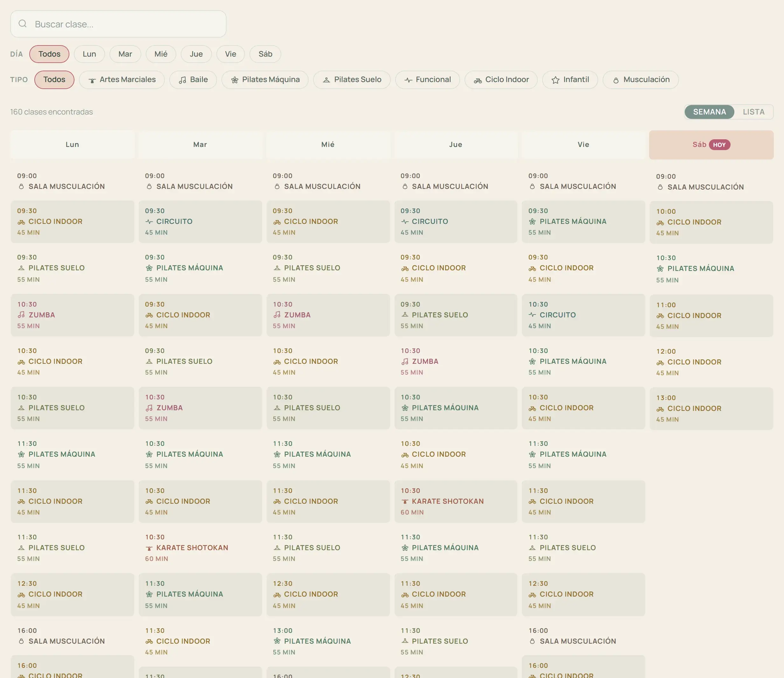Switch to LISTA view
784x678 pixels.
[x=753, y=112]
